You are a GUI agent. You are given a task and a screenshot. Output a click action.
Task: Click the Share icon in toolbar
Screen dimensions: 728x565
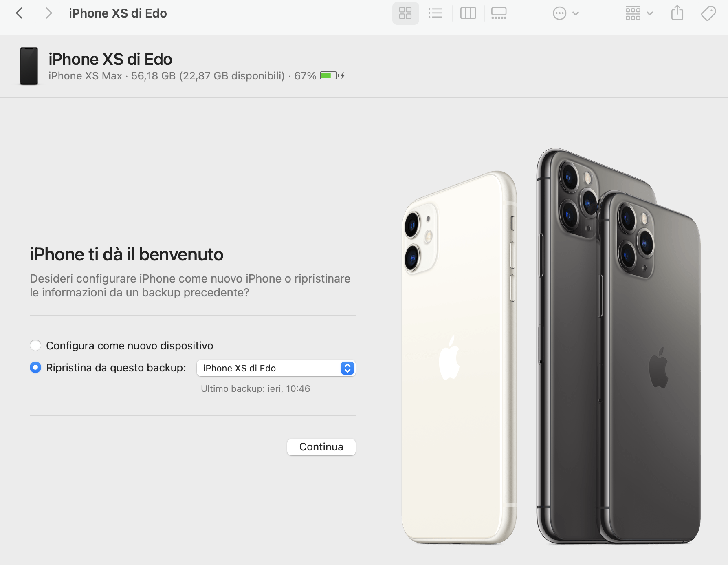tap(677, 13)
